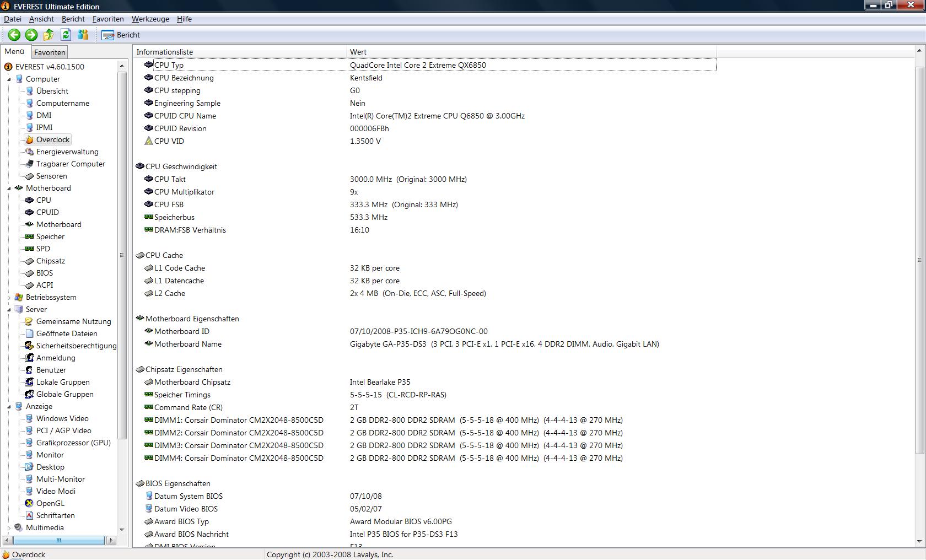Switch to the Favoriten sidebar tab
926x560 pixels.
(50, 52)
